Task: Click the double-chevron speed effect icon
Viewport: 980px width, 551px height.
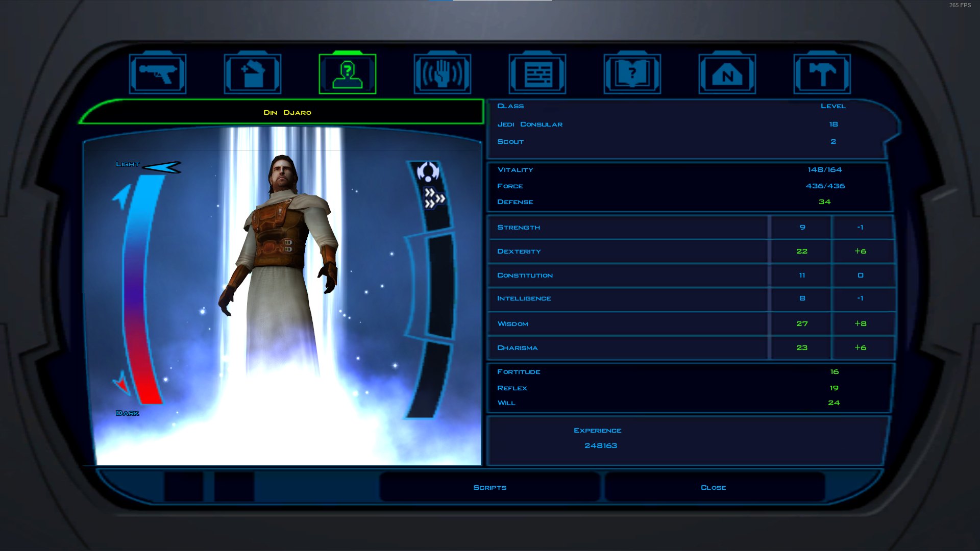Action: coord(434,198)
